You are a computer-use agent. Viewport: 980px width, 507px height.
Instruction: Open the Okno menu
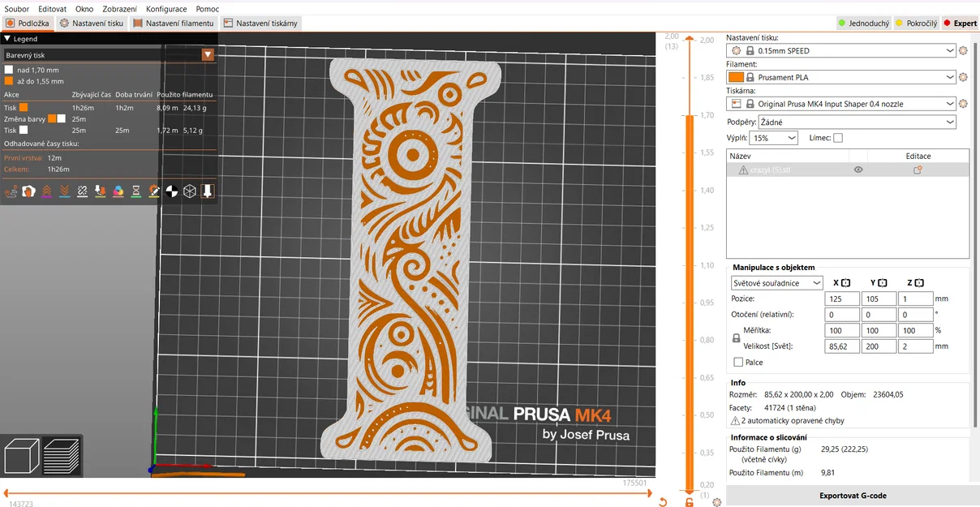(x=84, y=9)
